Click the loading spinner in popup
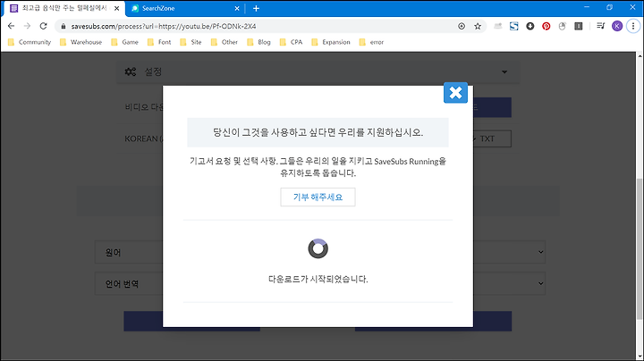644x361 pixels. click(318, 248)
